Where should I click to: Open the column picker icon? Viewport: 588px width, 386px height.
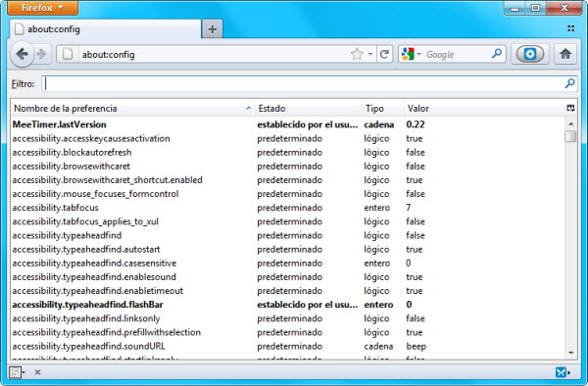tap(570, 109)
